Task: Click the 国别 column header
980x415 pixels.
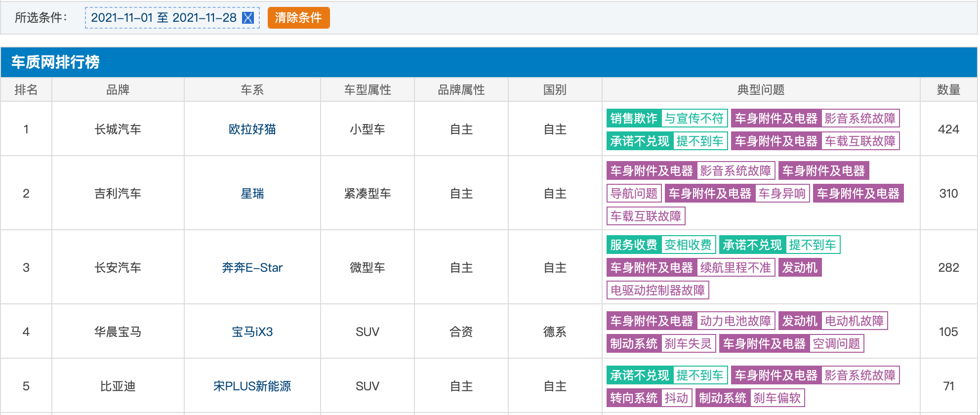Action: [x=555, y=90]
